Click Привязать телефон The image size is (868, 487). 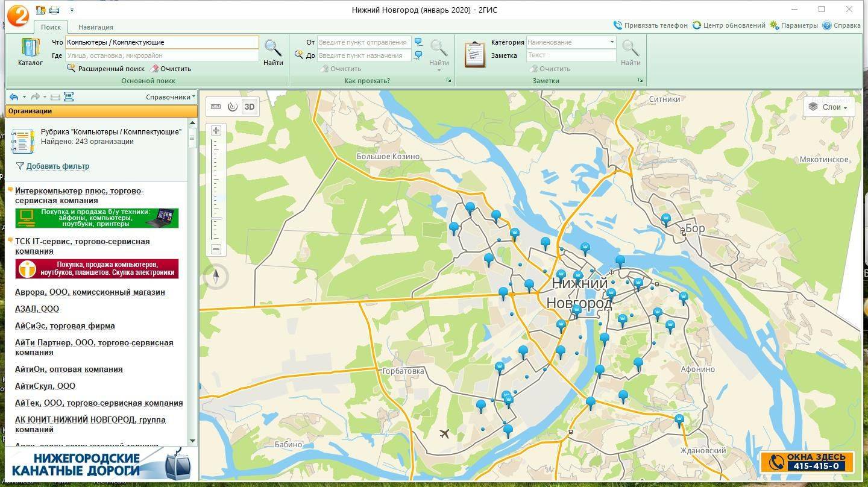pyautogui.click(x=650, y=25)
